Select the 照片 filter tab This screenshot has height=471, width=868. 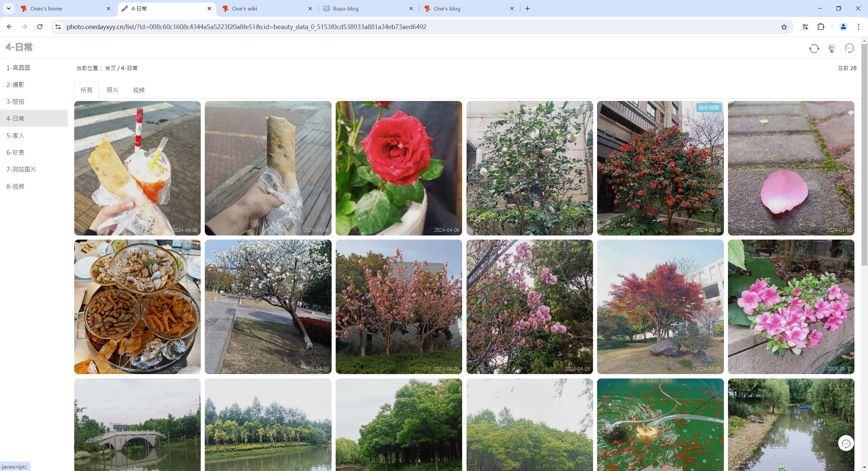[x=112, y=90]
